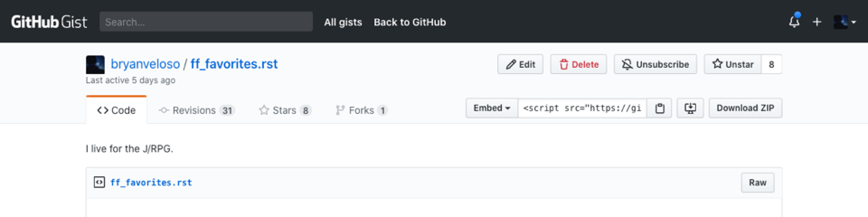Open the Raw file view

coord(758,183)
